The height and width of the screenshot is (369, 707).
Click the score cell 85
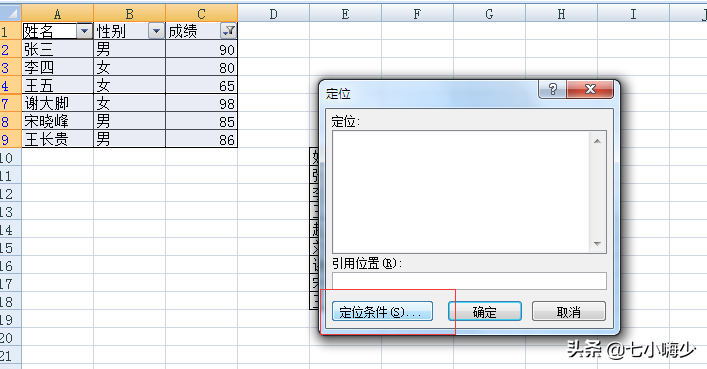[x=202, y=121]
